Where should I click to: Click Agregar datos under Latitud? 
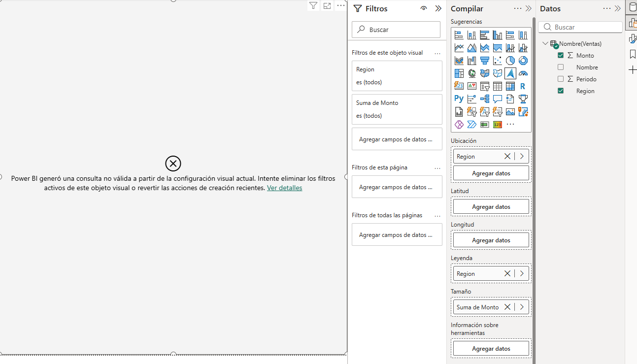[x=491, y=207]
